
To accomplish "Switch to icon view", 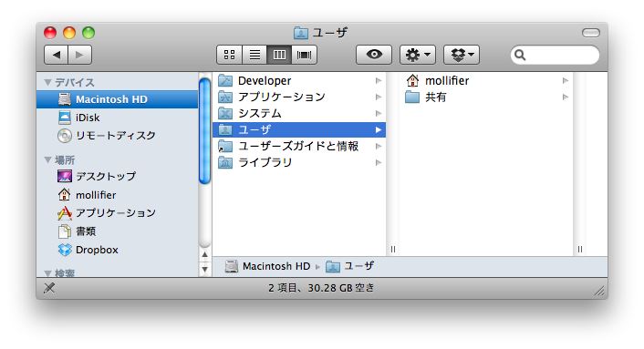I will [230, 55].
